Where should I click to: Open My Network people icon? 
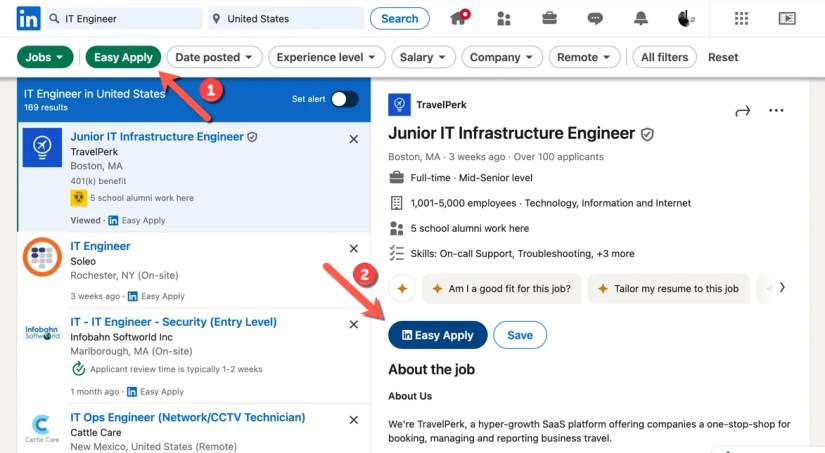click(503, 18)
